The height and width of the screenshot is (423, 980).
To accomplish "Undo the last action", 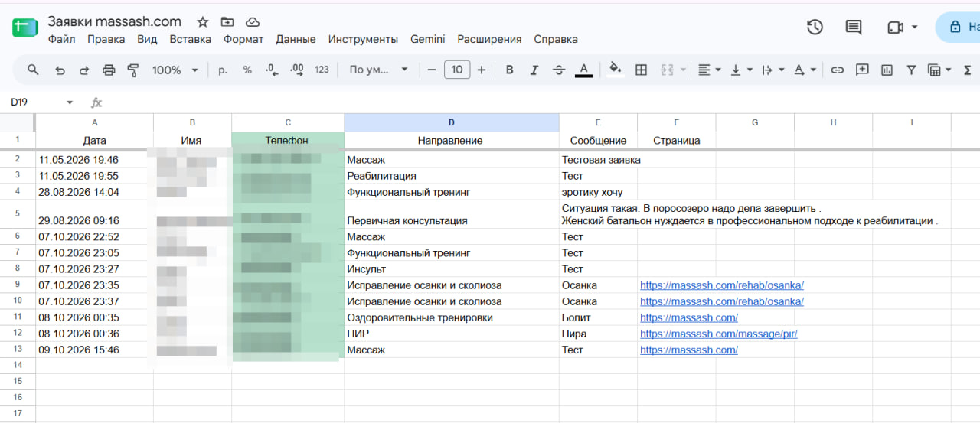I will point(60,70).
